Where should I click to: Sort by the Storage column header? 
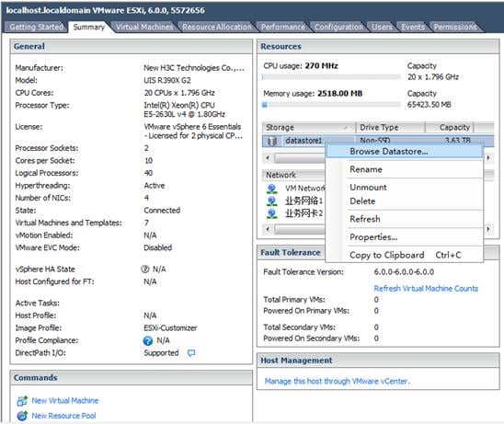[309, 128]
